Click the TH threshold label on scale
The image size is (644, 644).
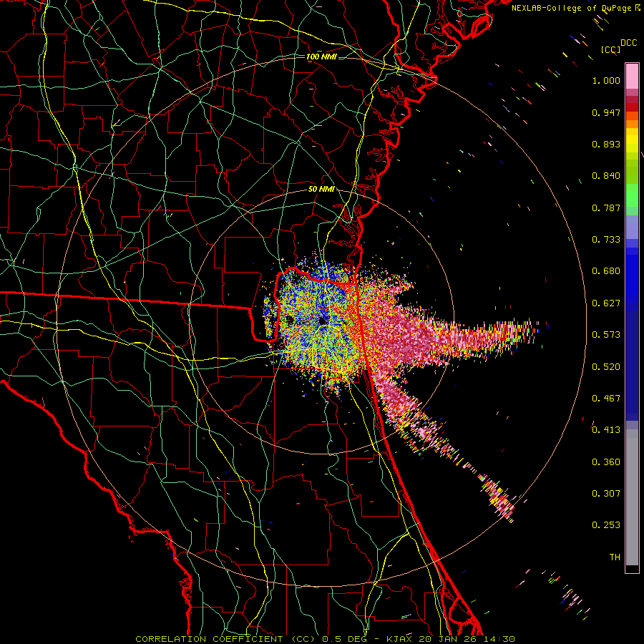[615, 557]
